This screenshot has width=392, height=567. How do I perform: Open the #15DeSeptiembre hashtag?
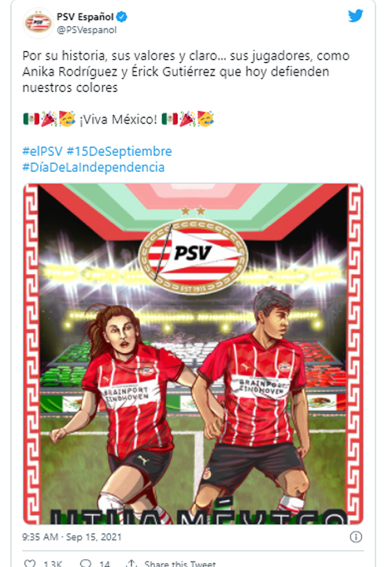[x=119, y=151]
